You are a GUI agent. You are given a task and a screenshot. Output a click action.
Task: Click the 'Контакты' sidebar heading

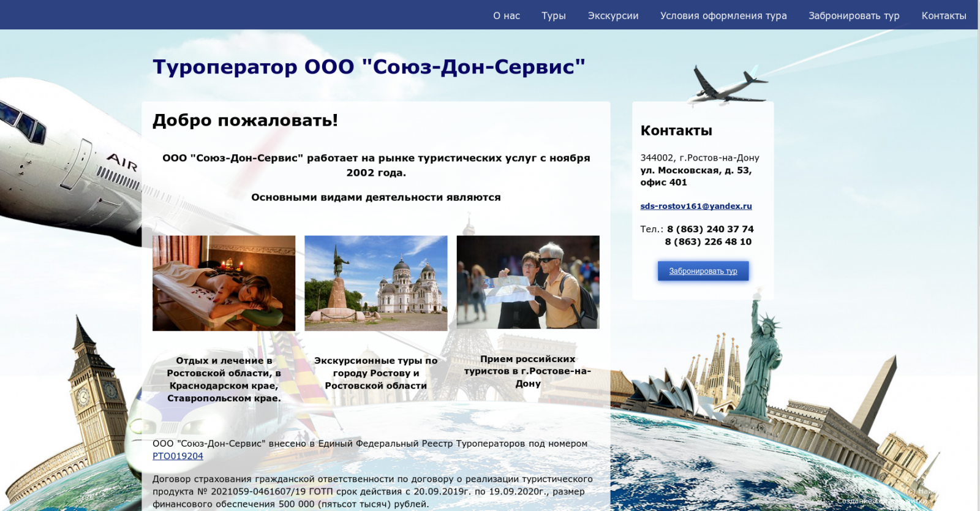point(676,131)
